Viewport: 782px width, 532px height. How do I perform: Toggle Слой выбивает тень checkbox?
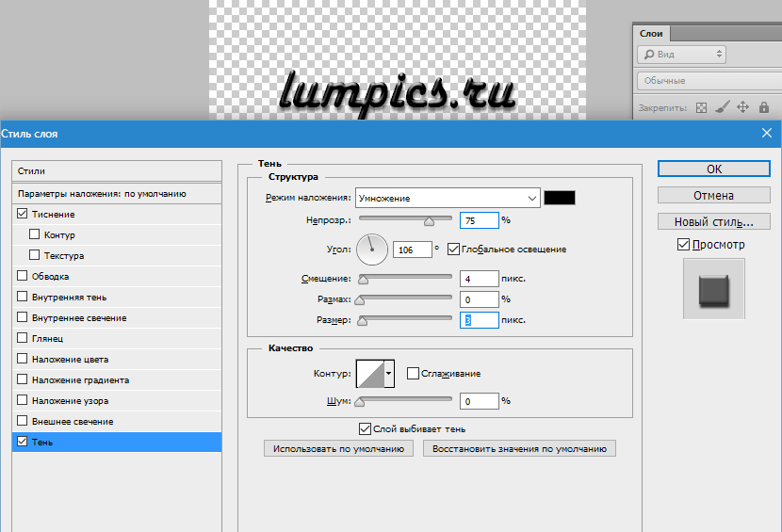tap(365, 428)
